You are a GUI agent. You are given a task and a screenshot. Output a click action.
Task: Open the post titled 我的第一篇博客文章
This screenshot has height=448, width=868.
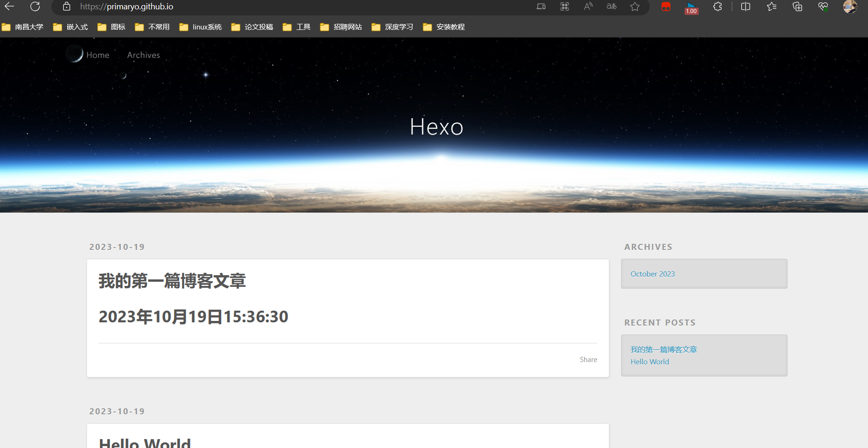(x=172, y=281)
